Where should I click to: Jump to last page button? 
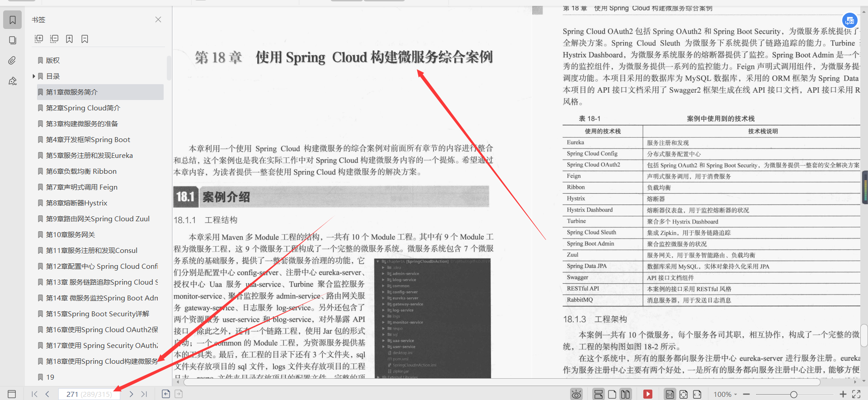(144, 394)
